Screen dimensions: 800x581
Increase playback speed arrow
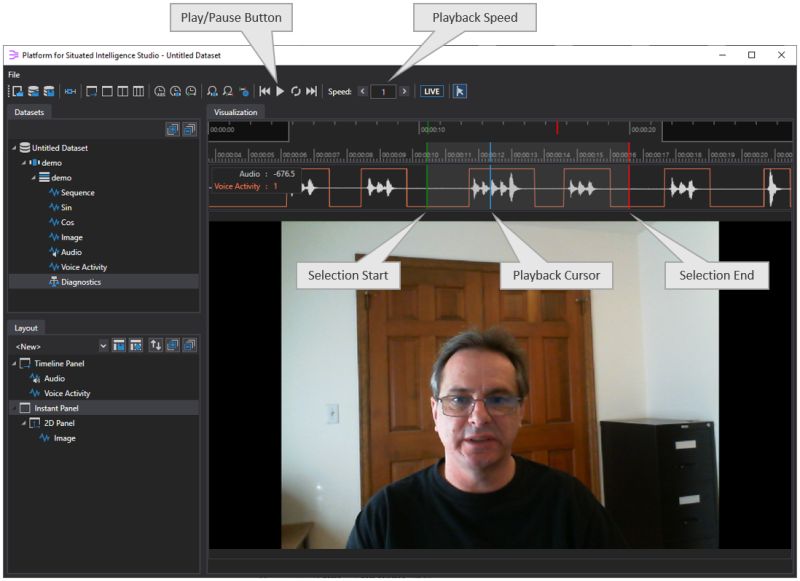pos(404,91)
